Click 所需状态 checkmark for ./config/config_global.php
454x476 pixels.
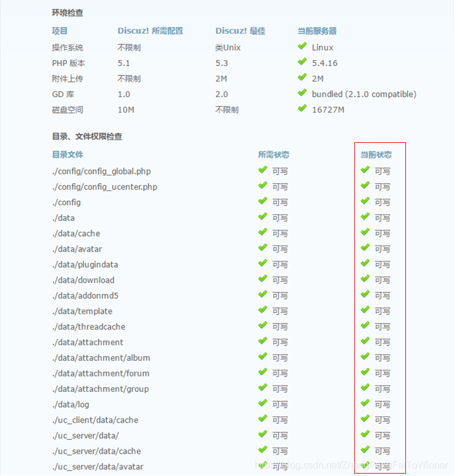coord(262,170)
